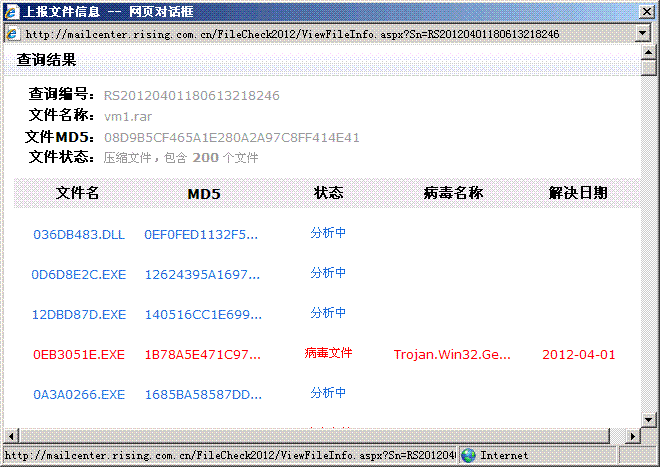Click file name value vm1.rar

(128, 116)
